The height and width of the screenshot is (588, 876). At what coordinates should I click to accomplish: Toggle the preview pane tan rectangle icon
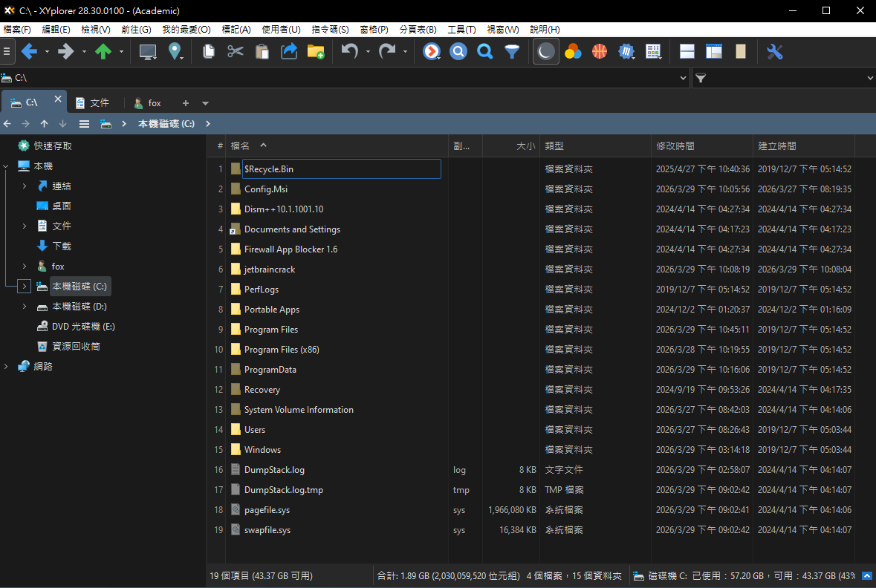[741, 52]
